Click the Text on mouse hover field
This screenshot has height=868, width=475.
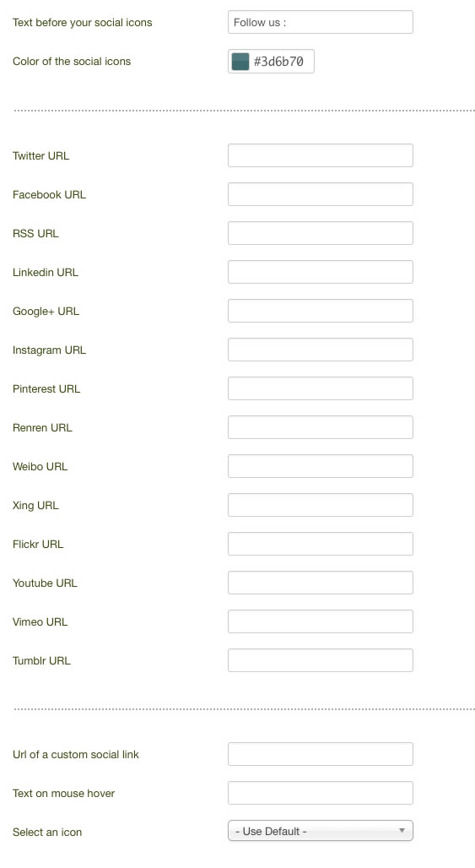click(320, 793)
